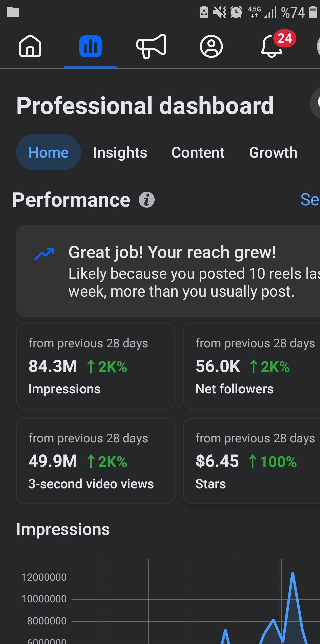
Task: Switch to the Insights tab
Action: 120,153
